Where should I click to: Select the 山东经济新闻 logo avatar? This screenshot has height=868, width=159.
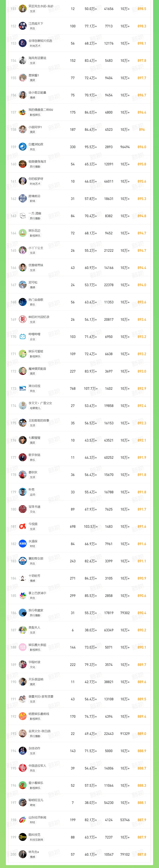point(23,820)
